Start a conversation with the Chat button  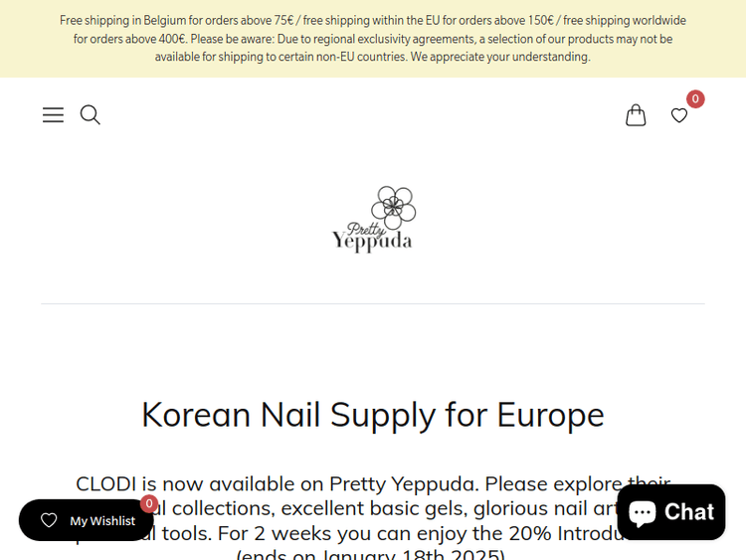coord(671,512)
